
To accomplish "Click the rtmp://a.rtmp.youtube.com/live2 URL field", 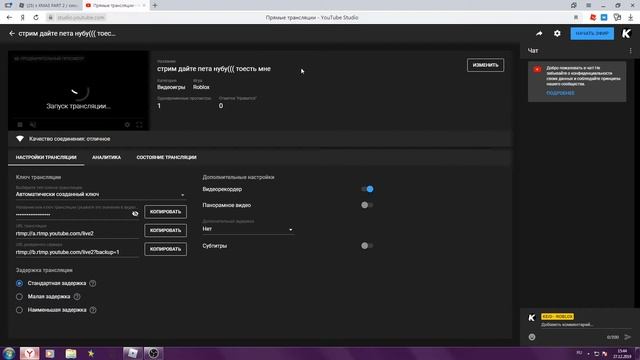I will (77, 233).
